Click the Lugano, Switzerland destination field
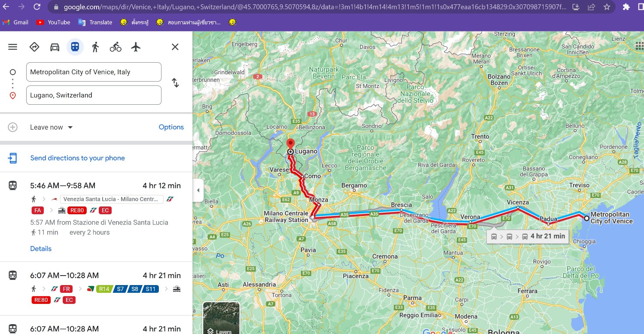644x334 pixels. (x=94, y=95)
